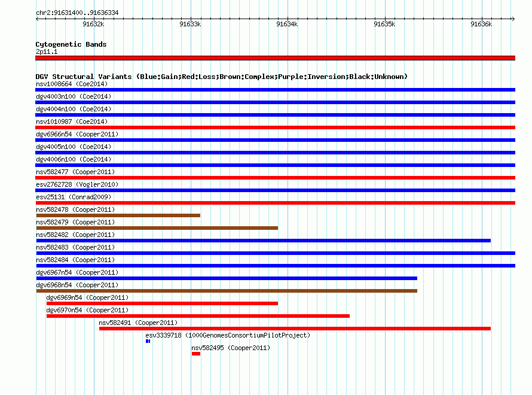Viewport: 532px width, 395px height.
Task: Select the esv2762728 blue gain bar
Action: tap(275, 190)
